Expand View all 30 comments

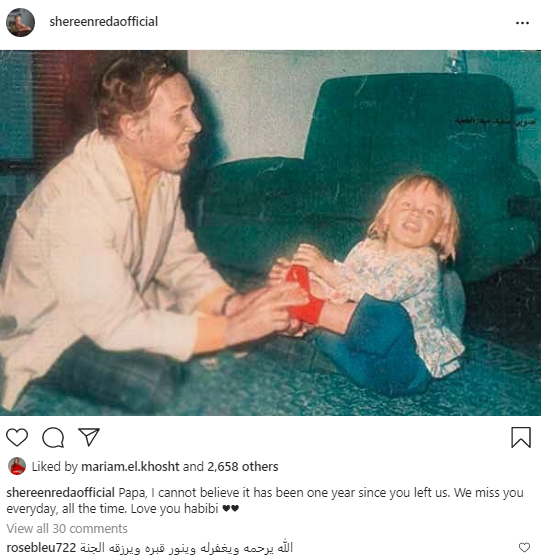pos(67,529)
